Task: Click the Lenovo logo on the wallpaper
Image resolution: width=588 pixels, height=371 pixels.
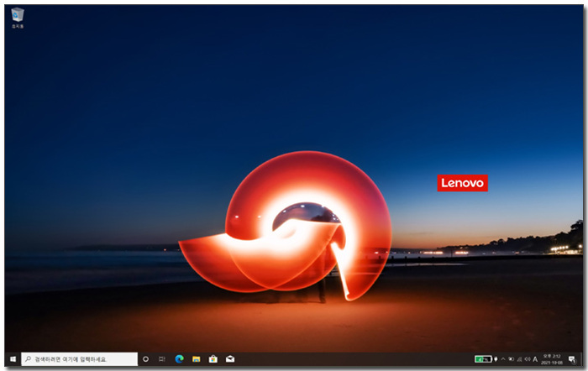Action: (x=462, y=182)
